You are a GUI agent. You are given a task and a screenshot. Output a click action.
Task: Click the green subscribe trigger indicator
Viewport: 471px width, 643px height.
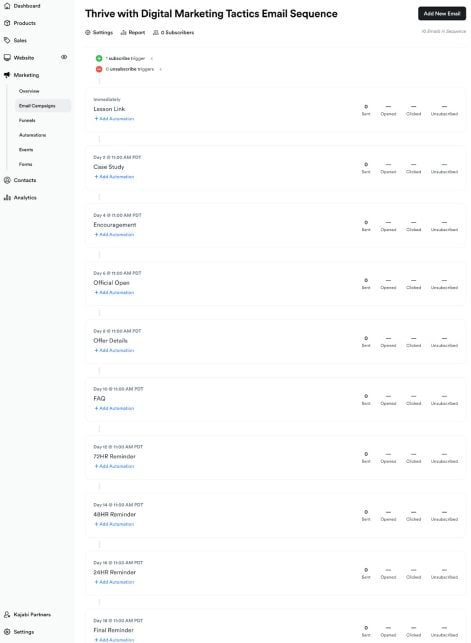point(99,58)
